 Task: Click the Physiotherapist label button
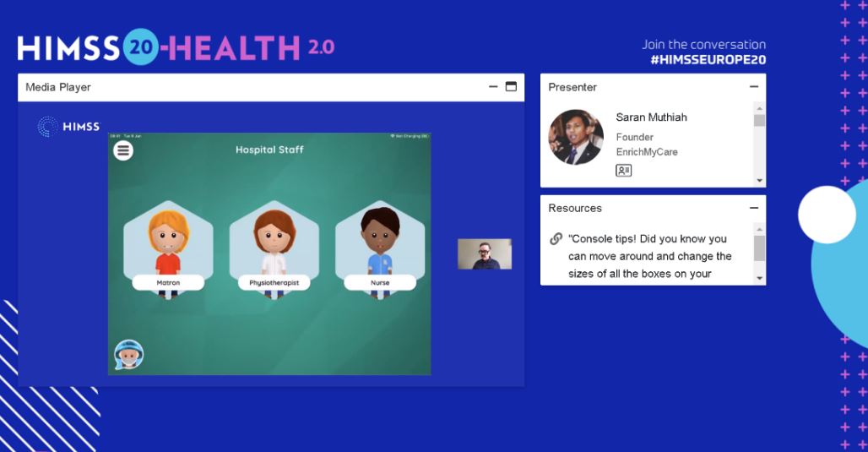tap(274, 282)
